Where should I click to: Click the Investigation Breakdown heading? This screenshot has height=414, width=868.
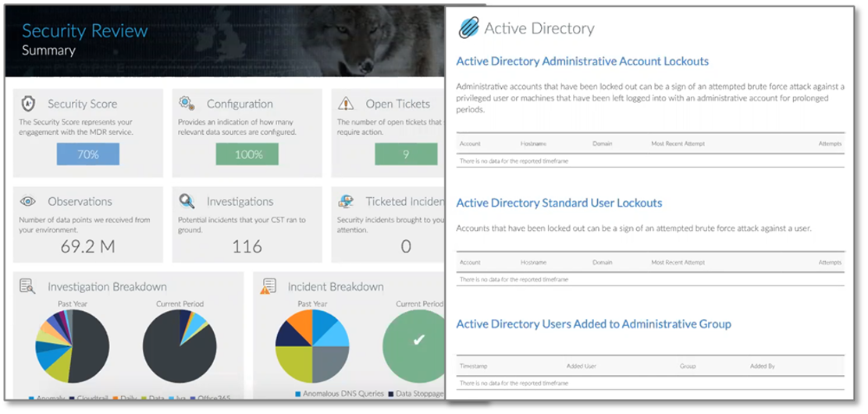[x=107, y=286]
